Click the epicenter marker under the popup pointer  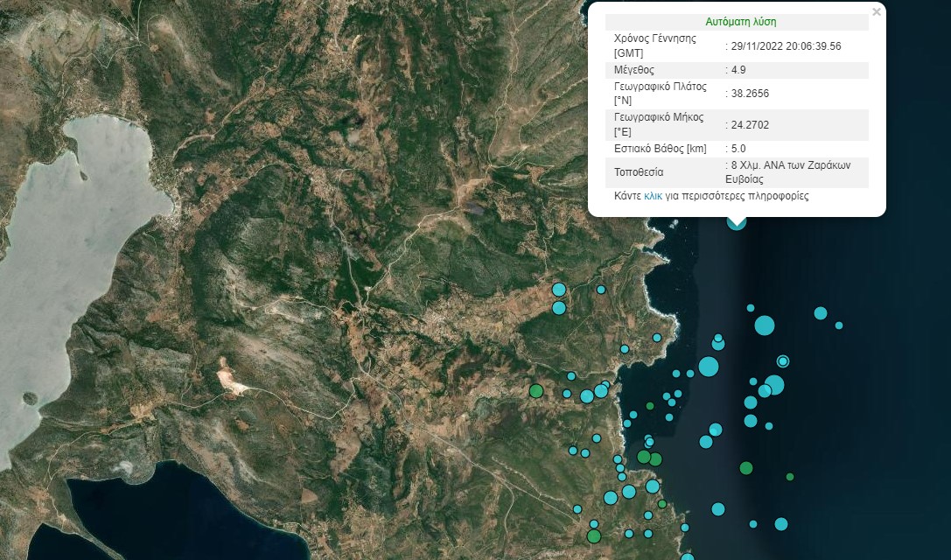click(x=737, y=222)
